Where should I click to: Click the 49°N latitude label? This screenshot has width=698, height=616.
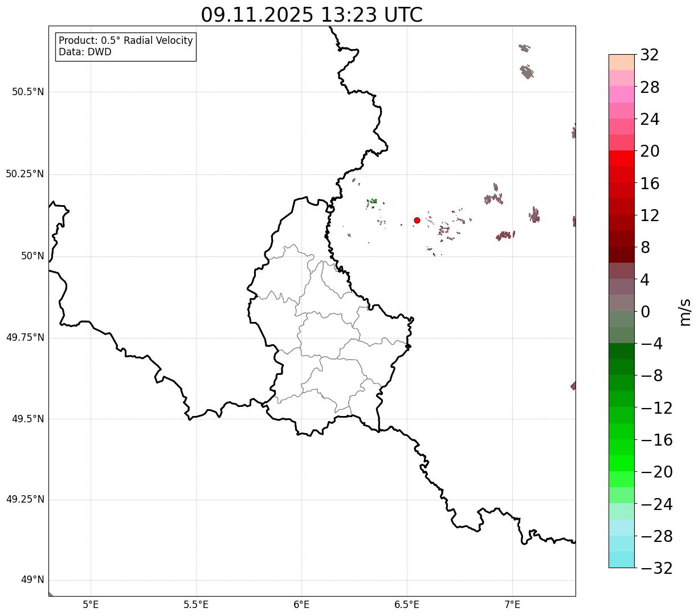[x=32, y=580]
